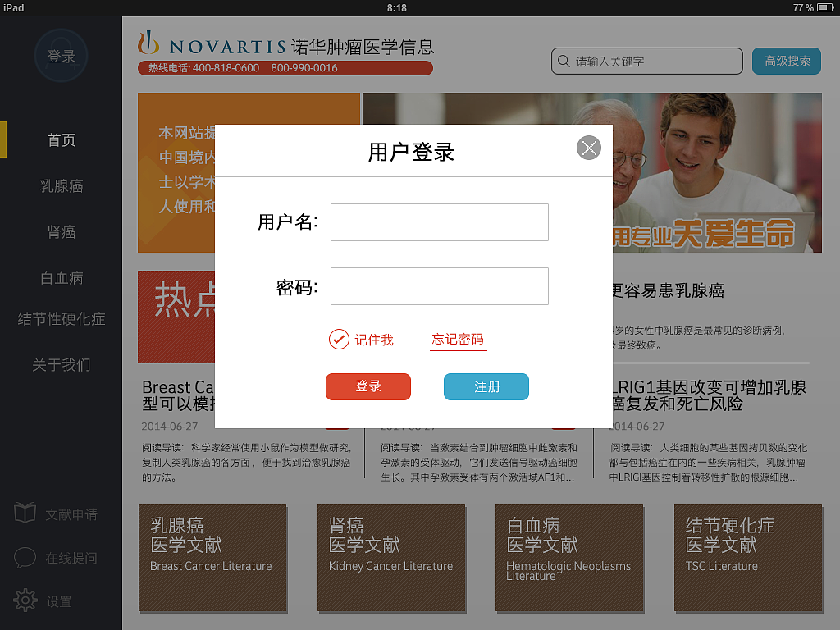The image size is (840, 630).
Task: Select 首页 in the left navigation
Action: pos(61,139)
